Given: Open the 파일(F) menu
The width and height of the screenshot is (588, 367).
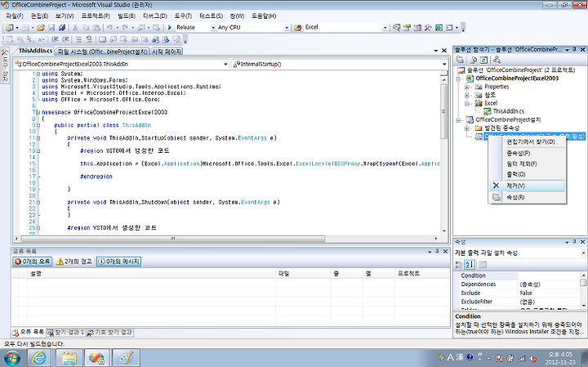Looking at the screenshot, I should (15, 16).
